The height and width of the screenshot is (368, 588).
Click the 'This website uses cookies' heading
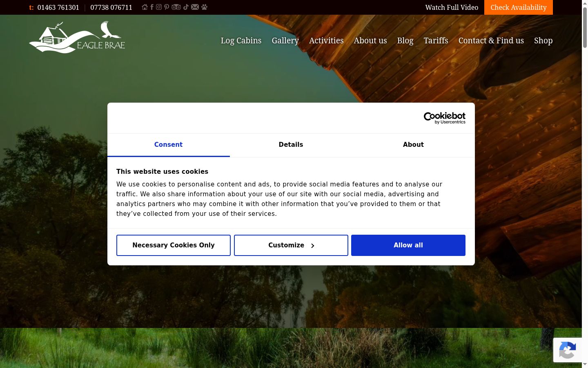162,172
